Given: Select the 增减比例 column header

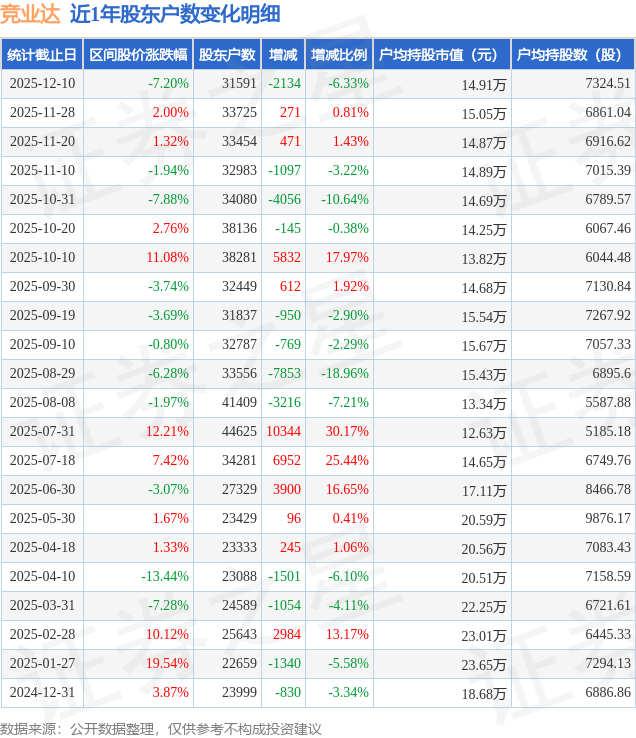Looking at the screenshot, I should (338, 55).
